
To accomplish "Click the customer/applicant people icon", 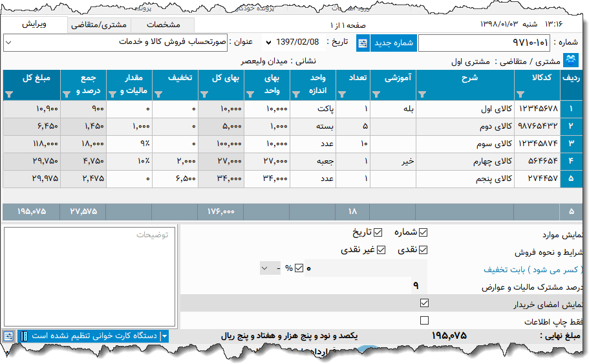I will pyautogui.click(x=571, y=61).
